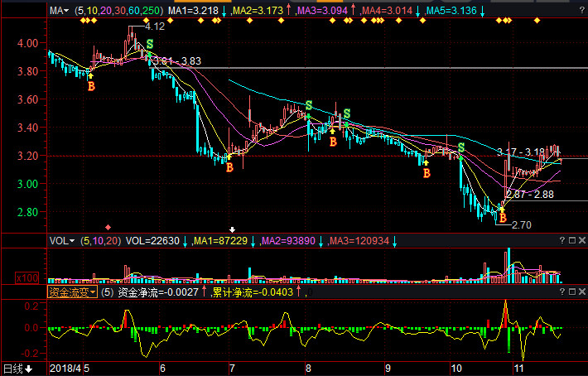Image resolution: width=588 pixels, height=376 pixels.
Task: Expand the MA indicator dropdown
Action: pos(60,11)
